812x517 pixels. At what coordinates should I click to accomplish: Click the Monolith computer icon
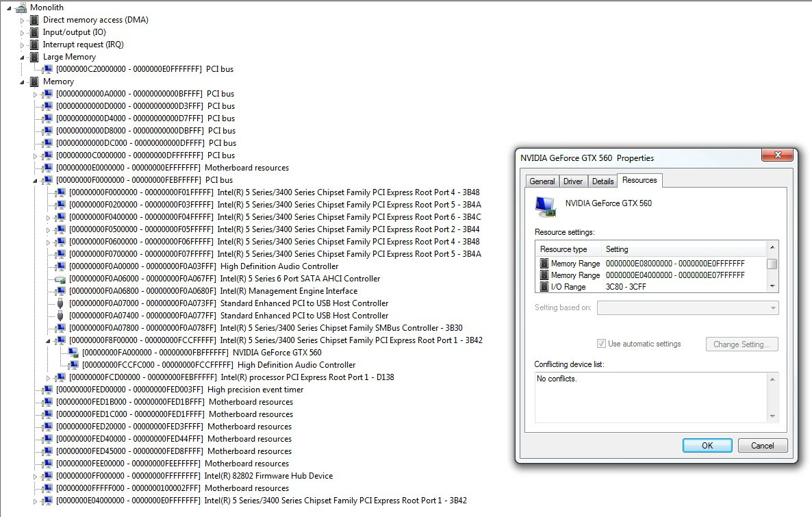click(21, 8)
